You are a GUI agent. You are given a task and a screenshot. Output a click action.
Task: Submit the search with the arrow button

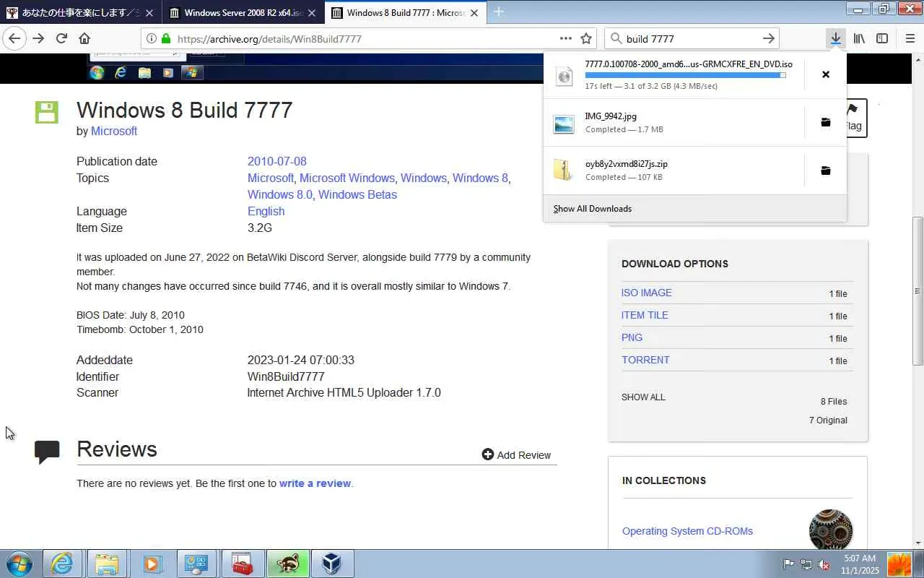(769, 38)
